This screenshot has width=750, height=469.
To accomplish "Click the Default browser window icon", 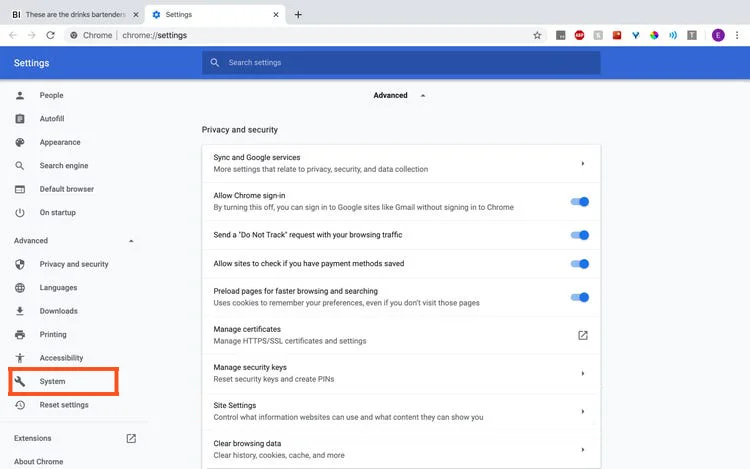I will [20, 189].
